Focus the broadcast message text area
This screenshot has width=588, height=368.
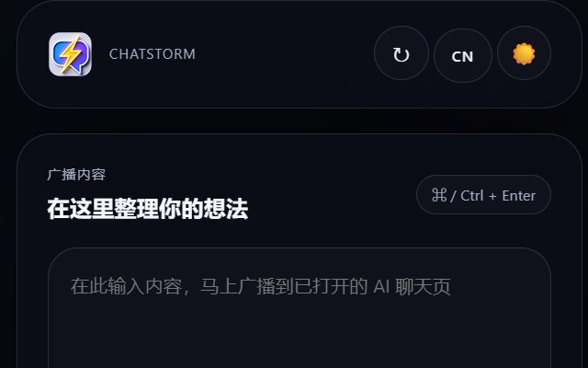click(300, 308)
